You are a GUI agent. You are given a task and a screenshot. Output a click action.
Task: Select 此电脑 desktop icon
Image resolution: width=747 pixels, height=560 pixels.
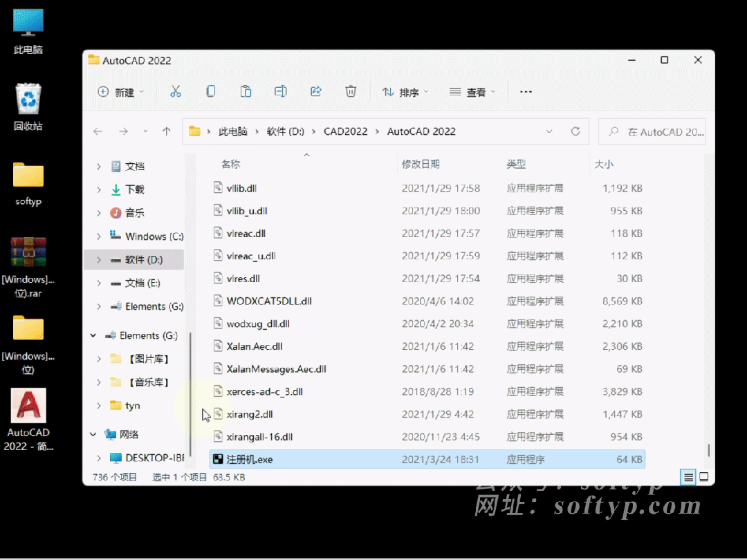tap(28, 31)
